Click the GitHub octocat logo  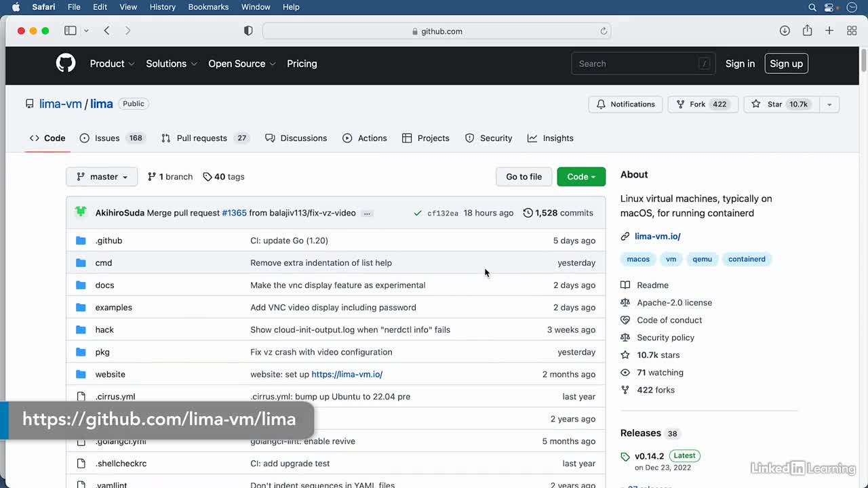(66, 64)
